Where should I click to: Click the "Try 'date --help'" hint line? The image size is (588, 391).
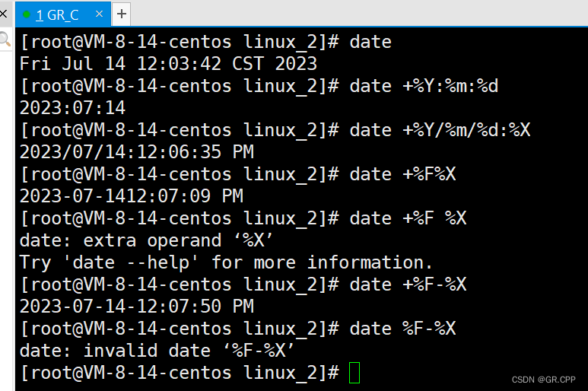pos(226,262)
